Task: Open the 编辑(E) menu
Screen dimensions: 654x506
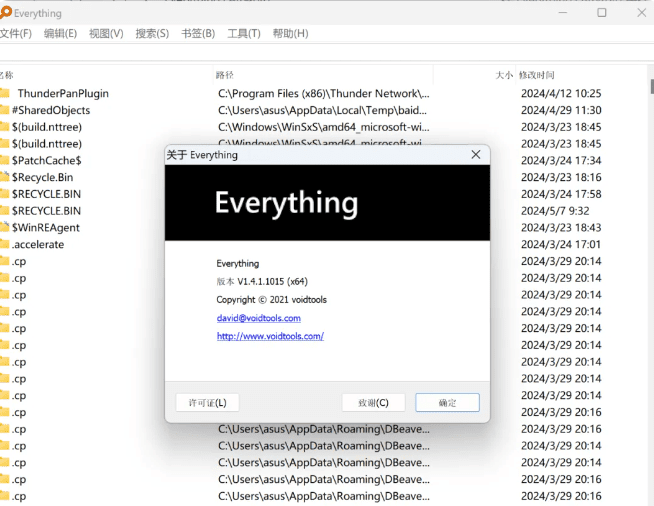Action: [x=60, y=33]
